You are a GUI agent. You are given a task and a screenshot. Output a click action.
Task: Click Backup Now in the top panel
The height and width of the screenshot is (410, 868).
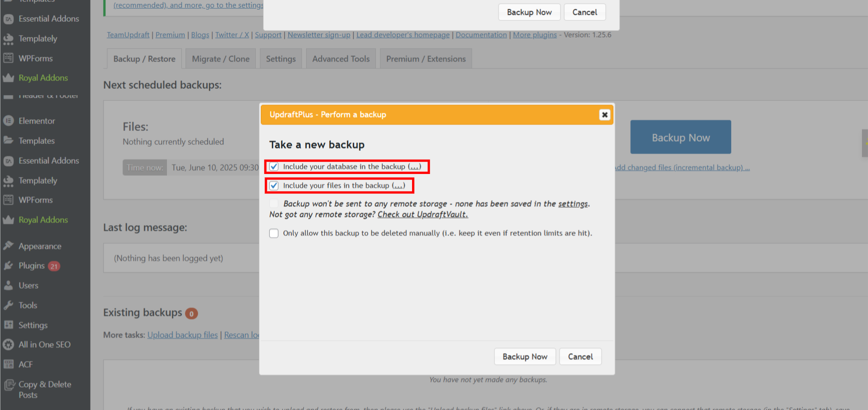(529, 12)
